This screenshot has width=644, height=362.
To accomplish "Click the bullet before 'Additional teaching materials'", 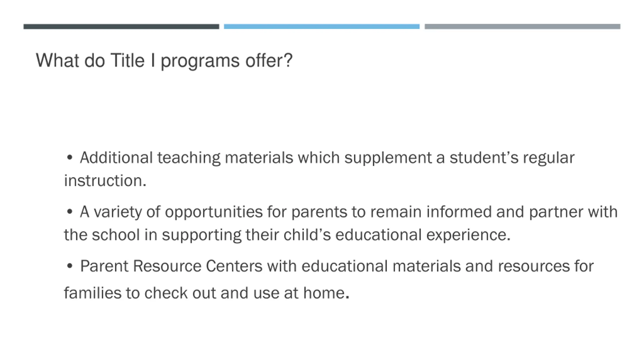I will 69,158.
